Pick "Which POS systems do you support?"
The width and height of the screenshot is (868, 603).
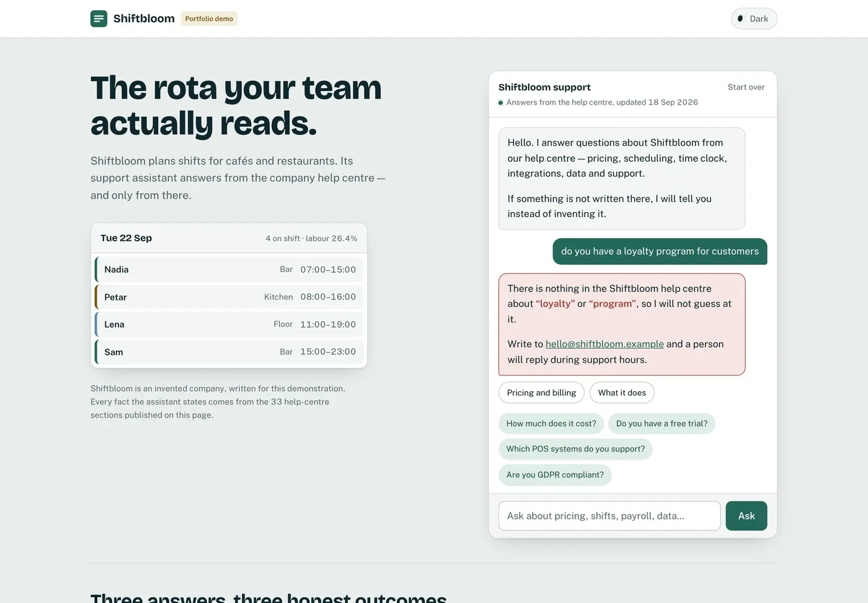575,449
